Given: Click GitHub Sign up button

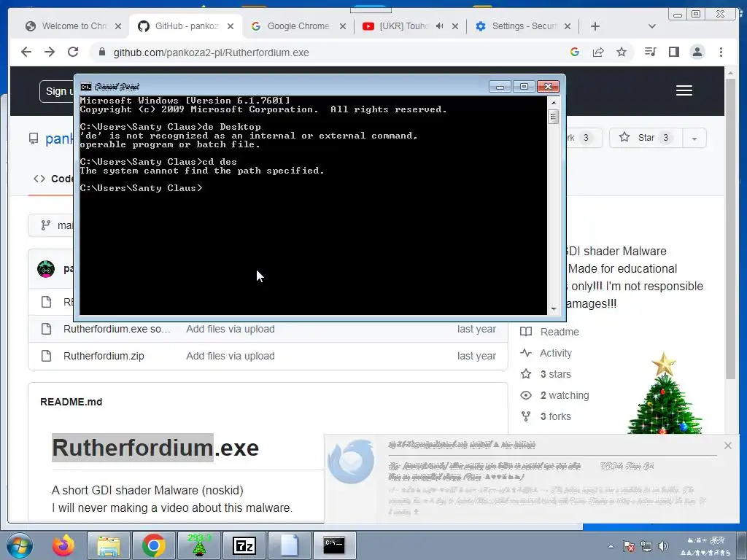Looking at the screenshot, I should coord(57,91).
